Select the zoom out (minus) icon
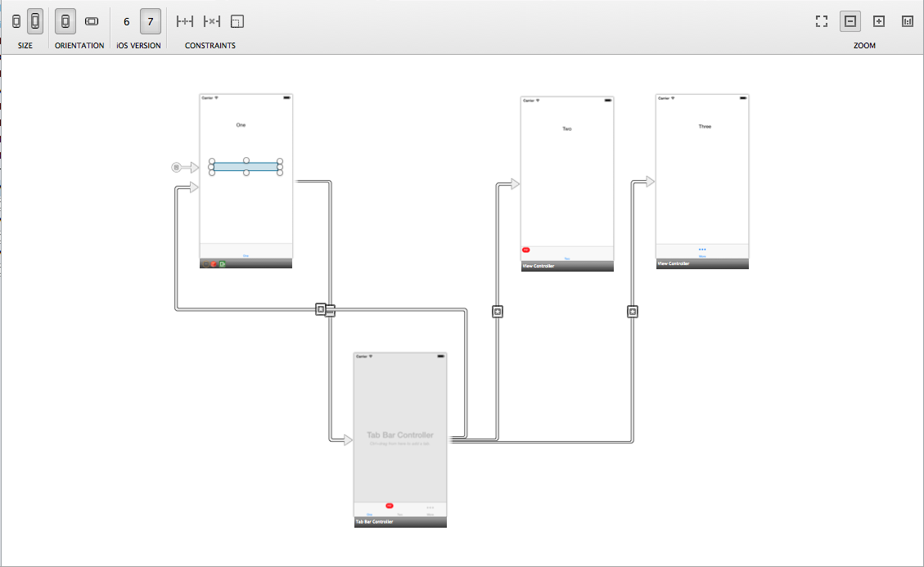The width and height of the screenshot is (924, 567). (x=850, y=21)
